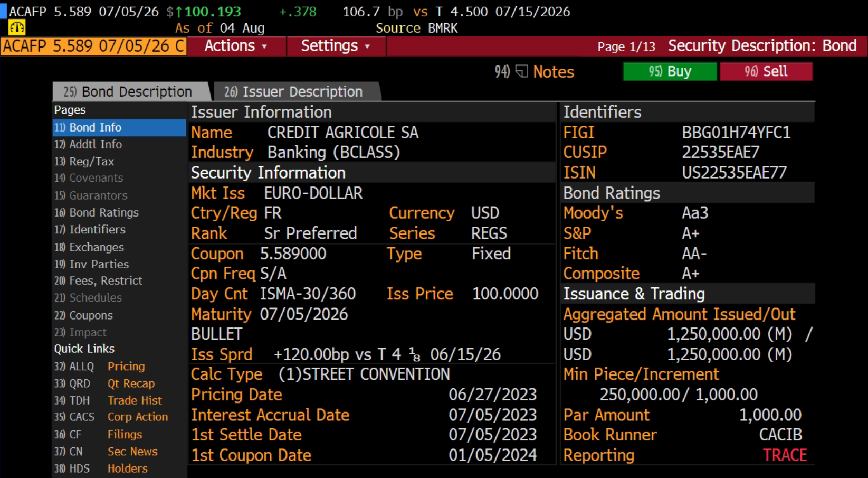The width and height of the screenshot is (868, 478).
Task: Click the issuer name CREDIT AGRICOLE SA
Action: click(343, 133)
